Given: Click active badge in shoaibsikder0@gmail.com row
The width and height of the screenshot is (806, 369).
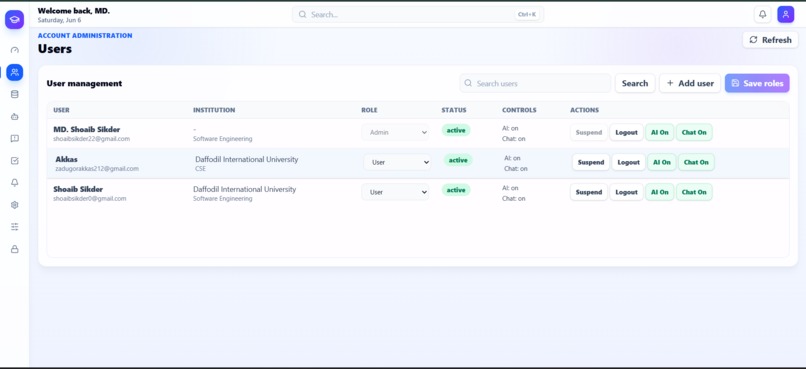Looking at the screenshot, I should coord(456,190).
